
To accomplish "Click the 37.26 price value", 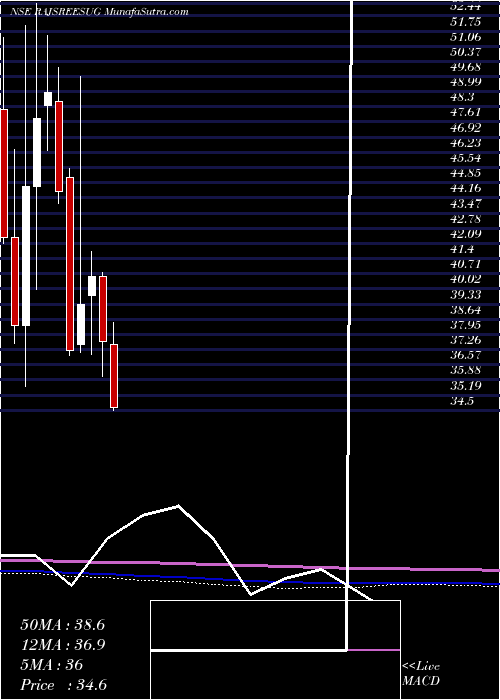I will pyautogui.click(x=466, y=340).
